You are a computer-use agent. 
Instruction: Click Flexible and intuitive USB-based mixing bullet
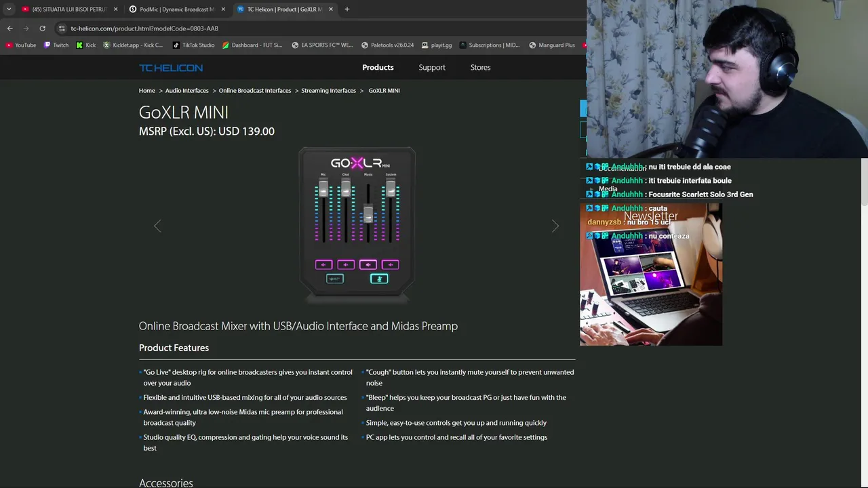(x=245, y=397)
